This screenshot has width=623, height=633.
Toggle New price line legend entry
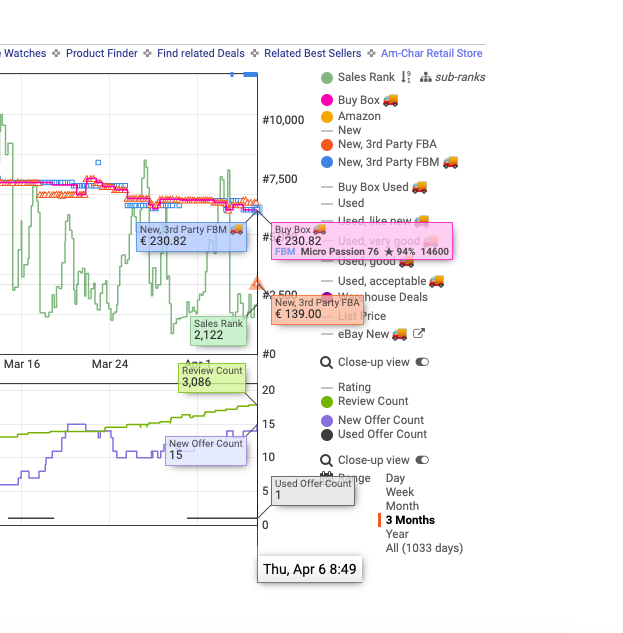pyautogui.click(x=349, y=130)
